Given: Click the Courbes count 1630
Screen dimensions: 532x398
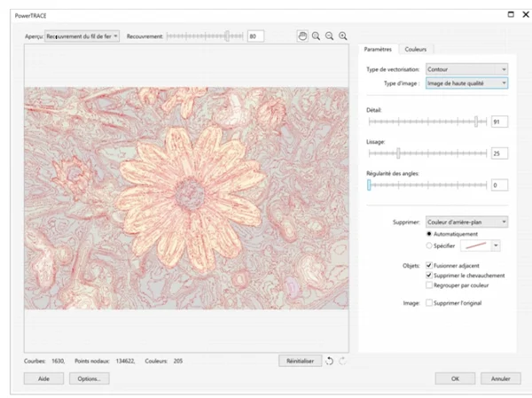Looking at the screenshot, I should (x=58, y=361).
